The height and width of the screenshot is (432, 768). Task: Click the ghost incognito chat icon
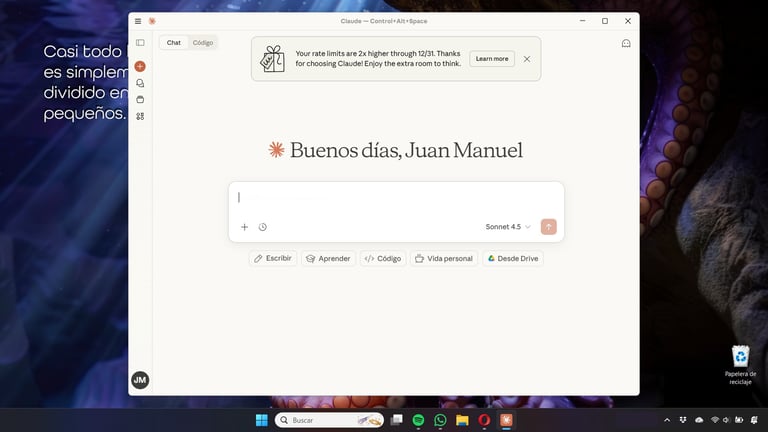tap(626, 44)
